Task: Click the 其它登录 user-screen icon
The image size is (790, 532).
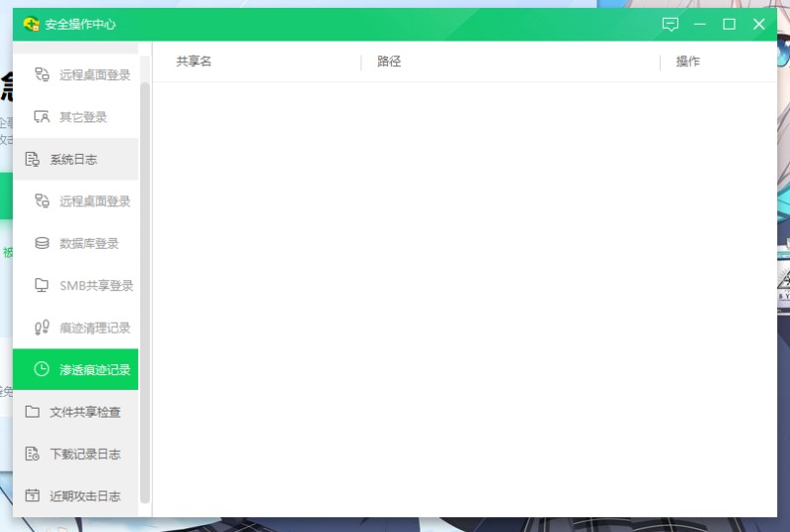Action: (x=41, y=116)
